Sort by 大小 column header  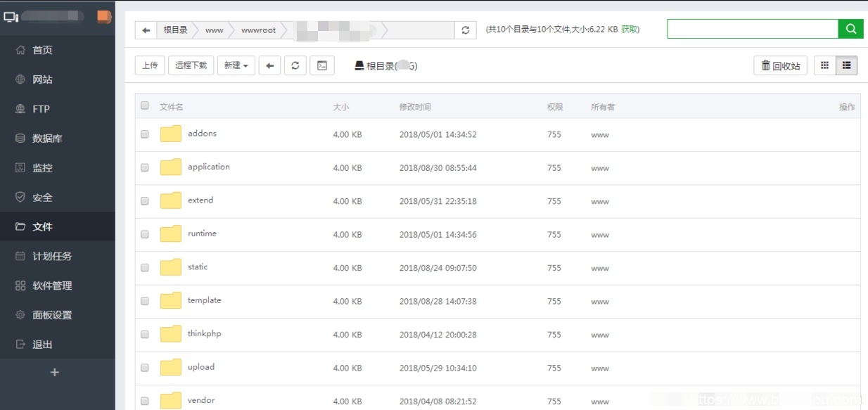[340, 107]
